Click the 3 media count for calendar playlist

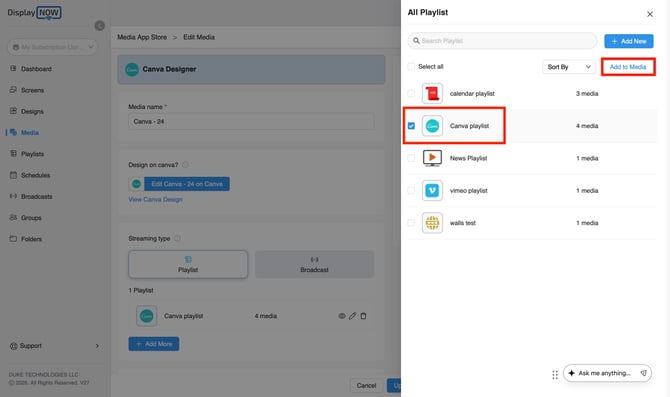tap(587, 94)
